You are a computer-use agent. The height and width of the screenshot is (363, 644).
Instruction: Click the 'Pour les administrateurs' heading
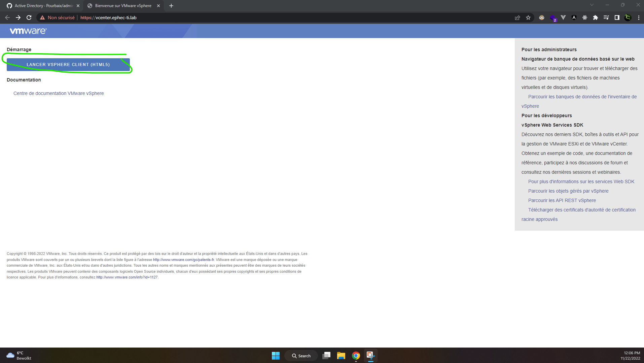click(x=549, y=49)
